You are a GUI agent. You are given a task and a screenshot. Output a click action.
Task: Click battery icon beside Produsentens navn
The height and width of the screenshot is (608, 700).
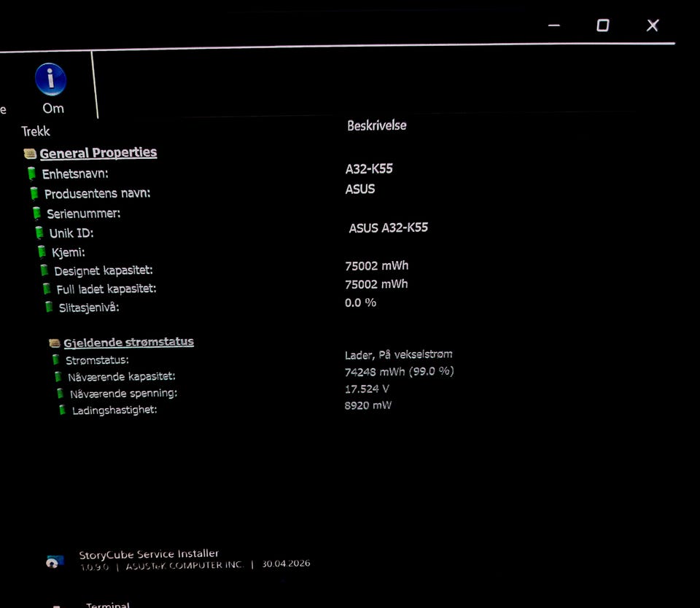(x=34, y=193)
